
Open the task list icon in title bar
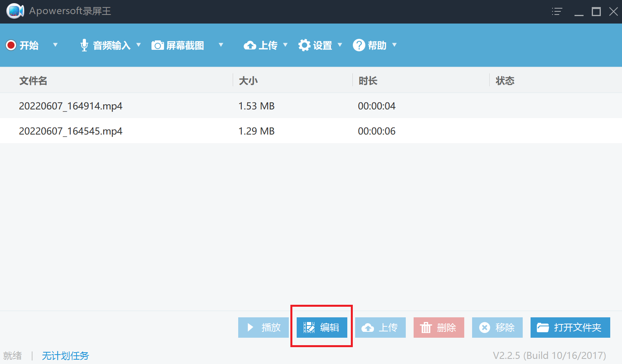557,11
